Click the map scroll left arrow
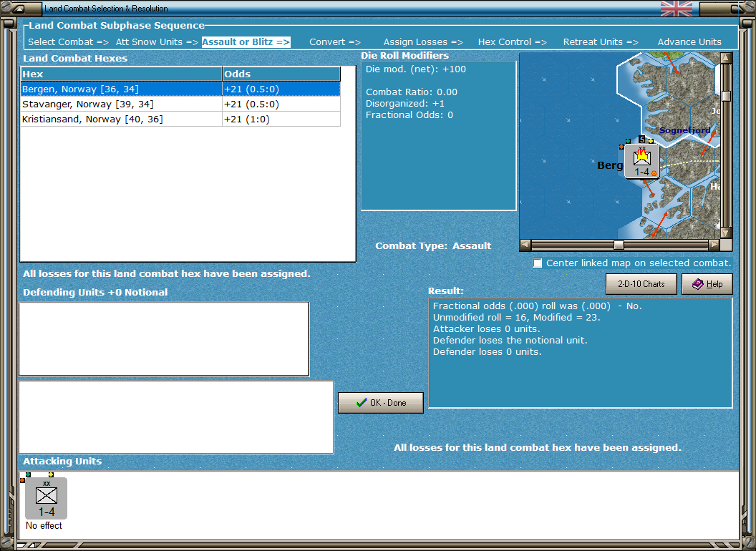Viewport: 756px width, 551px height. [x=525, y=245]
